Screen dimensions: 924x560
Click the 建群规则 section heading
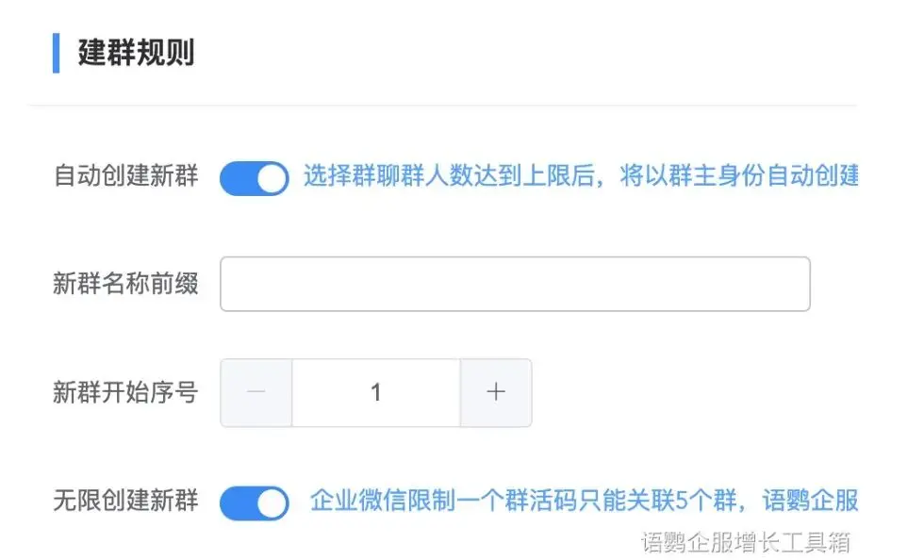[x=136, y=53]
